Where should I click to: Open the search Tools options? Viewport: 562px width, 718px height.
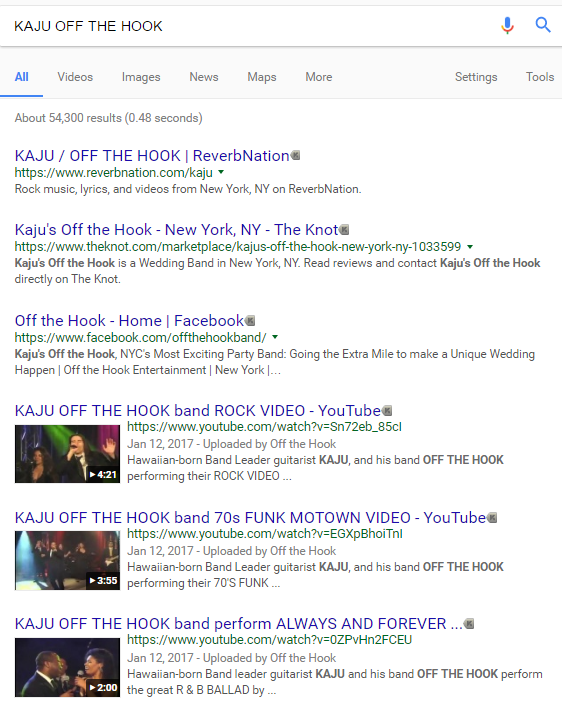coord(540,77)
